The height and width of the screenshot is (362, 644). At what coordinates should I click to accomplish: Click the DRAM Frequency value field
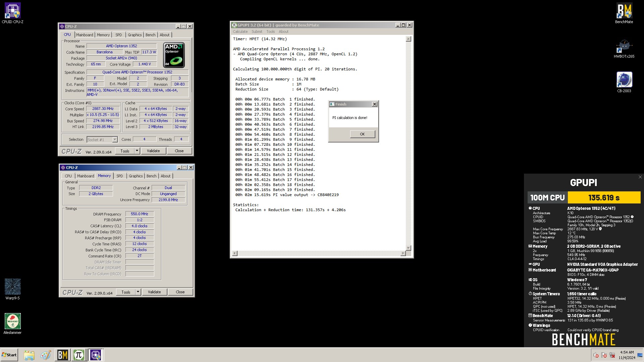pos(140,214)
